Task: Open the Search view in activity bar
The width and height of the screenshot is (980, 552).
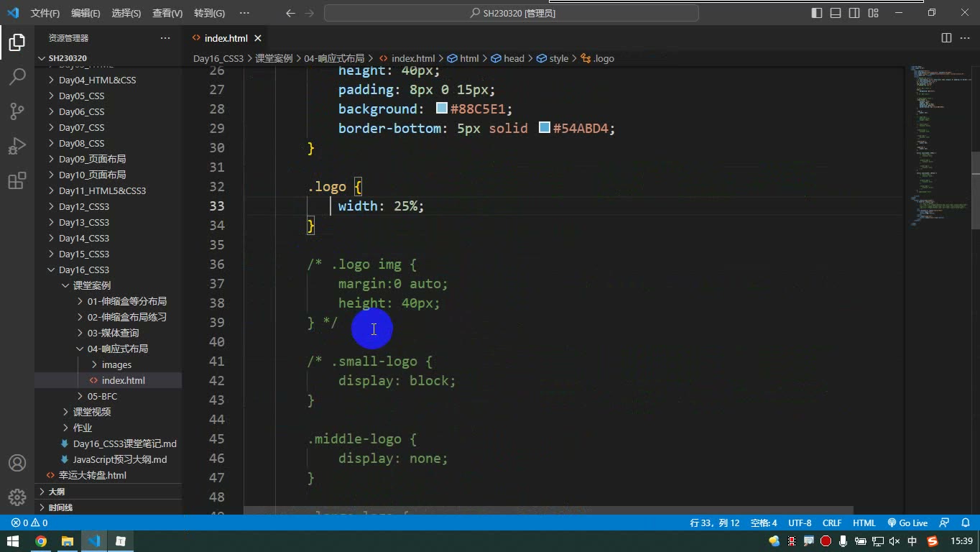Action: point(17,77)
